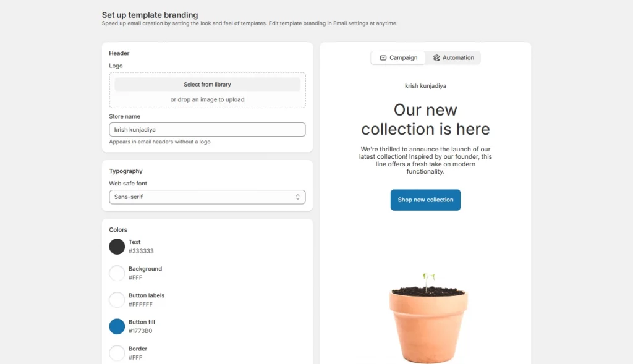Open the Text color swatch
Image resolution: width=633 pixels, height=364 pixels.
[x=117, y=247]
